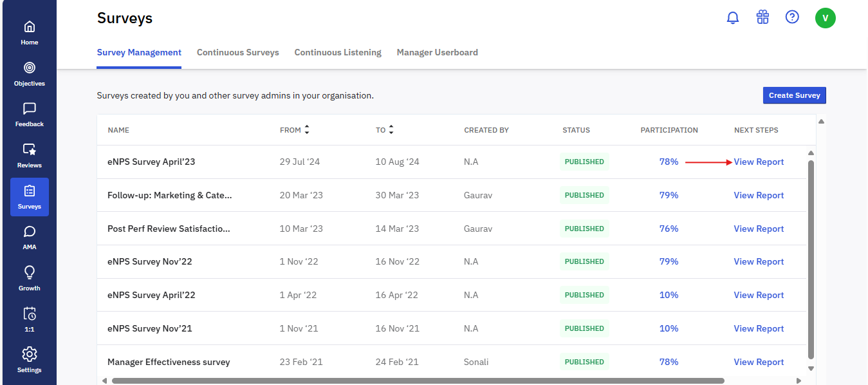Click the horizontal scrollbar of the table
This screenshot has height=385, width=868.
[x=418, y=380]
